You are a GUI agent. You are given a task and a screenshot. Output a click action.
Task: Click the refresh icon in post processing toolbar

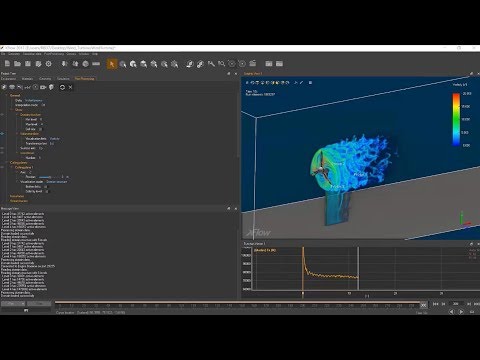coord(62,87)
